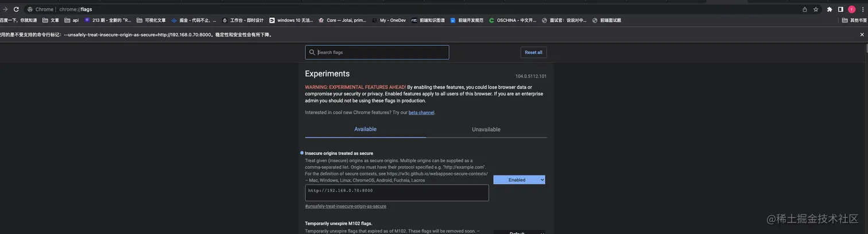
Task: Open the Core — Jotai bookmark
Action: click(342, 20)
